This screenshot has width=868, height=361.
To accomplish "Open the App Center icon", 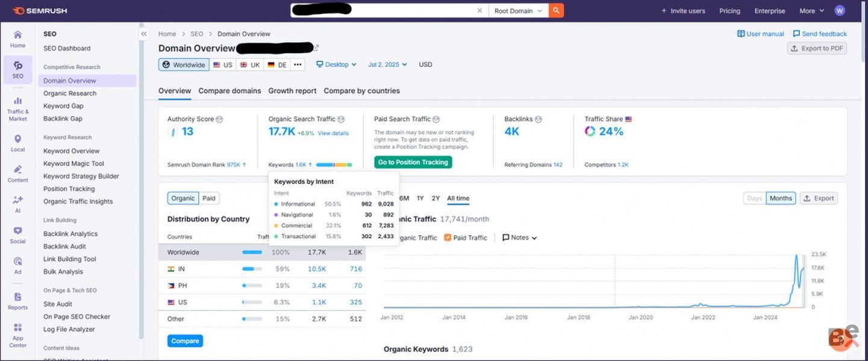I will click(17, 335).
